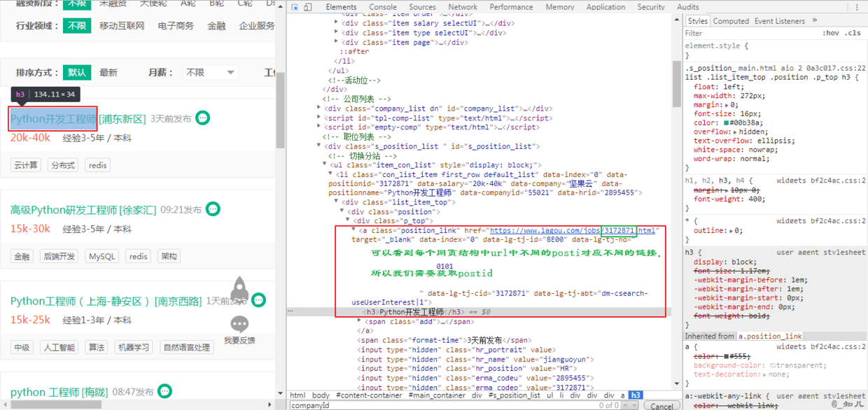Filter industry by 移动互联网
This screenshot has width=868, height=410.
(x=122, y=26)
